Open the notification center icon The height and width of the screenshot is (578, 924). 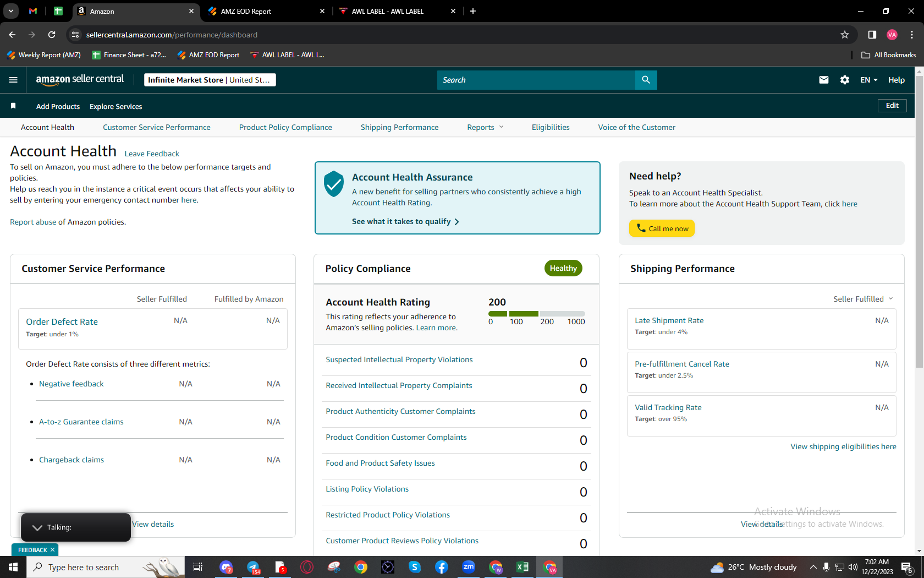(907, 567)
